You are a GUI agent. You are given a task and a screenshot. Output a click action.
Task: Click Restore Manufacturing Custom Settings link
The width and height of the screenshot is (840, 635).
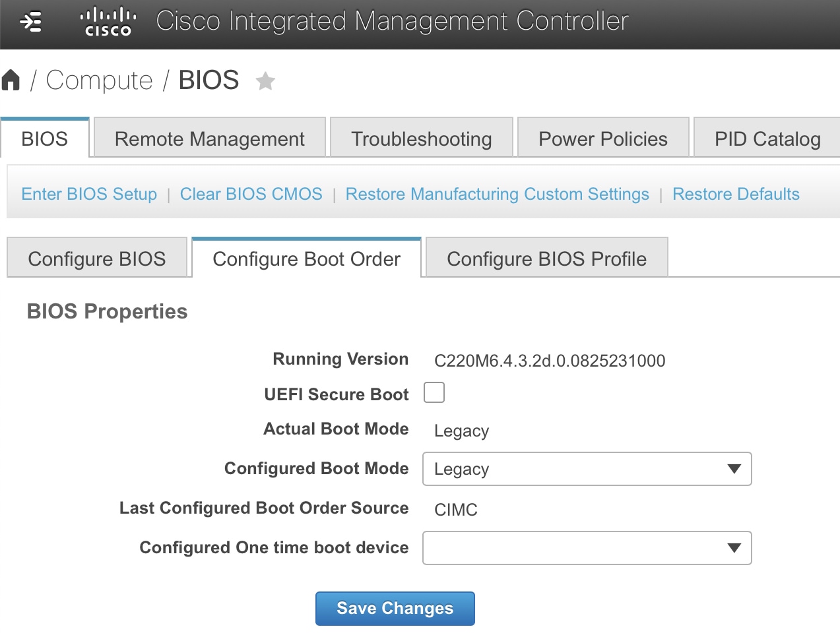497,194
